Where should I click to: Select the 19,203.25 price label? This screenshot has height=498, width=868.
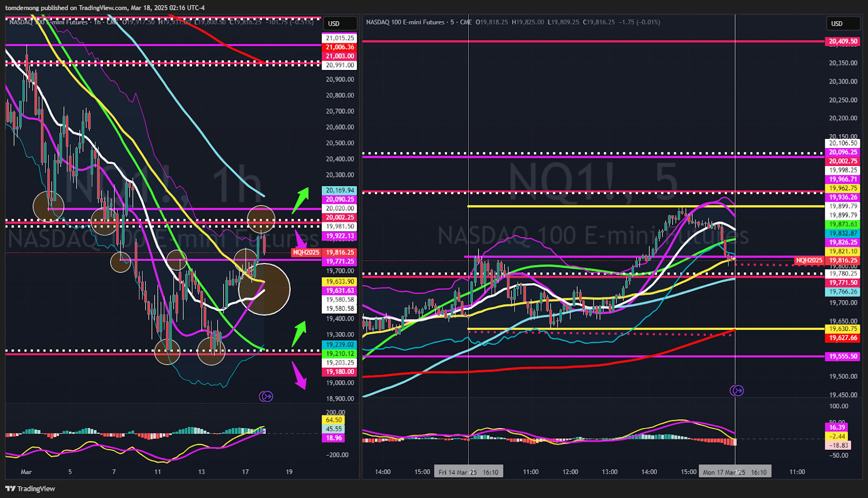(x=340, y=363)
